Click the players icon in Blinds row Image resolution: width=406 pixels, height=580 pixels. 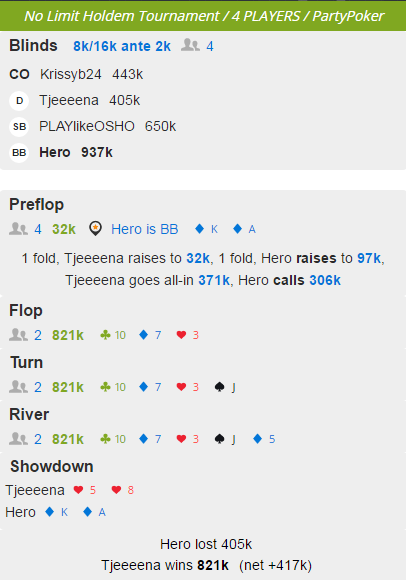pos(190,45)
